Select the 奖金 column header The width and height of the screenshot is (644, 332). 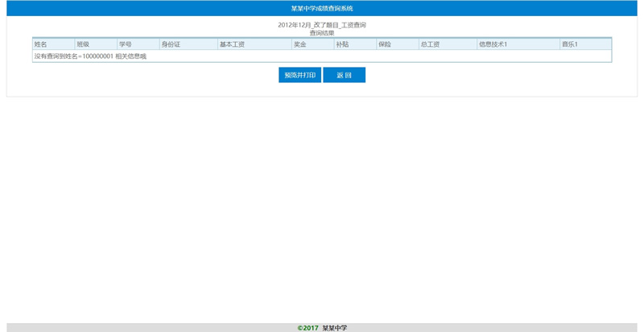coord(313,44)
